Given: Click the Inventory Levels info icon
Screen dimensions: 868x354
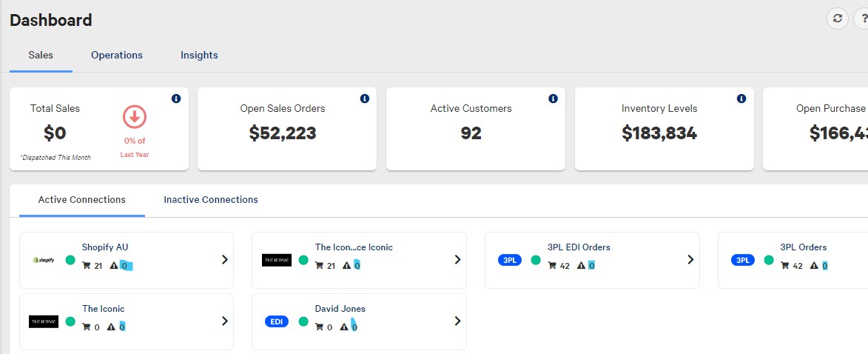Looking at the screenshot, I should 741,98.
